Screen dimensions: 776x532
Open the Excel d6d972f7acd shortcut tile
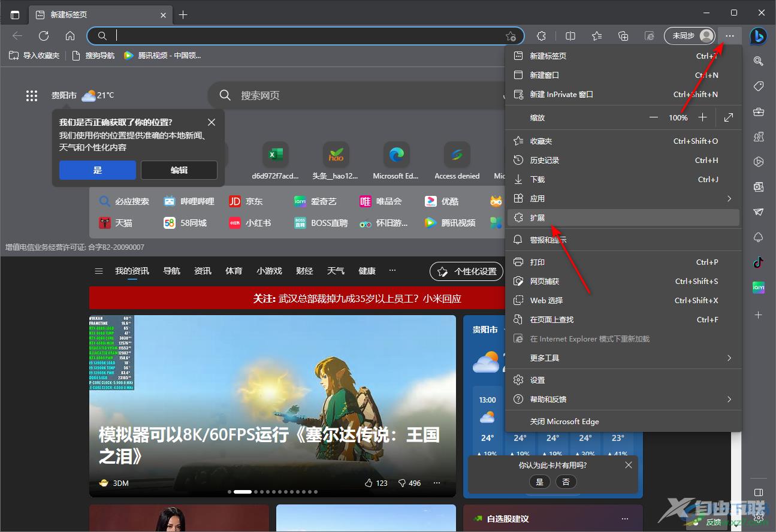[x=275, y=161]
